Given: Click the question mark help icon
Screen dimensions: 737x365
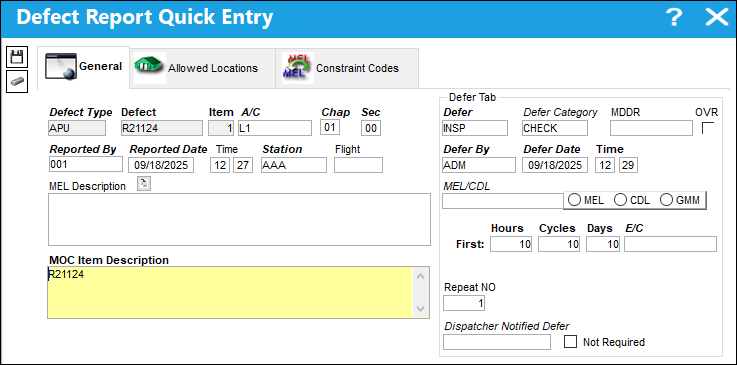Looking at the screenshot, I should pos(674,18).
